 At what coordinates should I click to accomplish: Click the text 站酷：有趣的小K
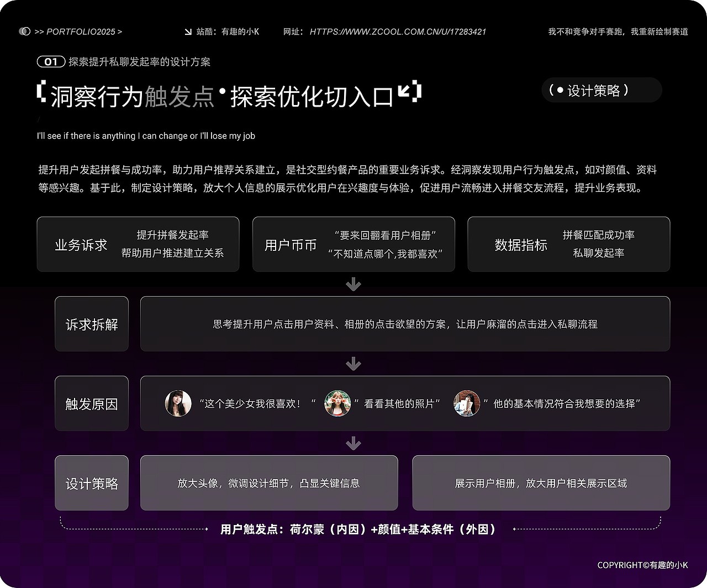coord(228,32)
